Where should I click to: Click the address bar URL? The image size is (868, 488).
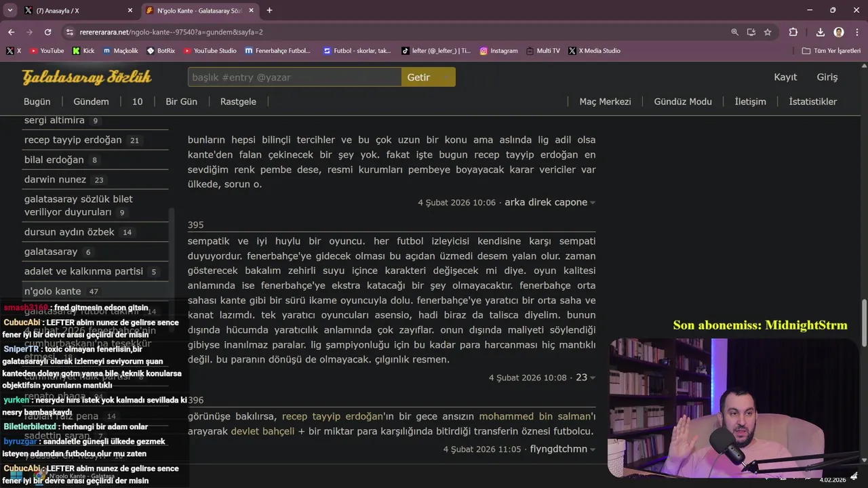[171, 32]
